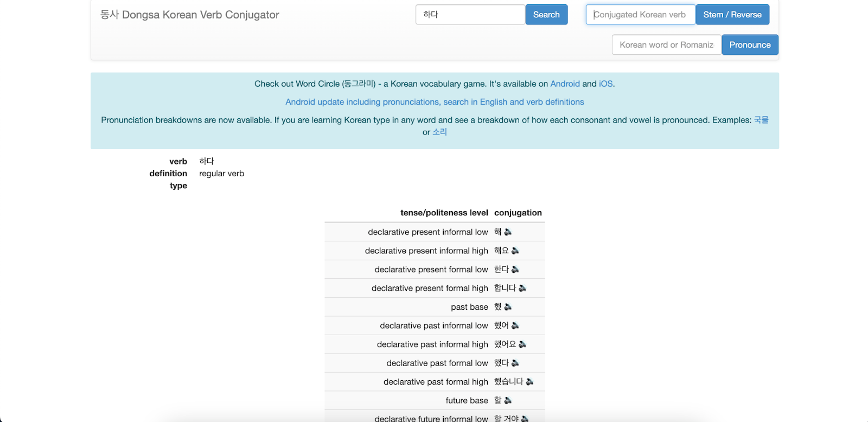The image size is (868, 422).
Task: Select the 'declarative past informal high' row label
Action: tap(432, 344)
